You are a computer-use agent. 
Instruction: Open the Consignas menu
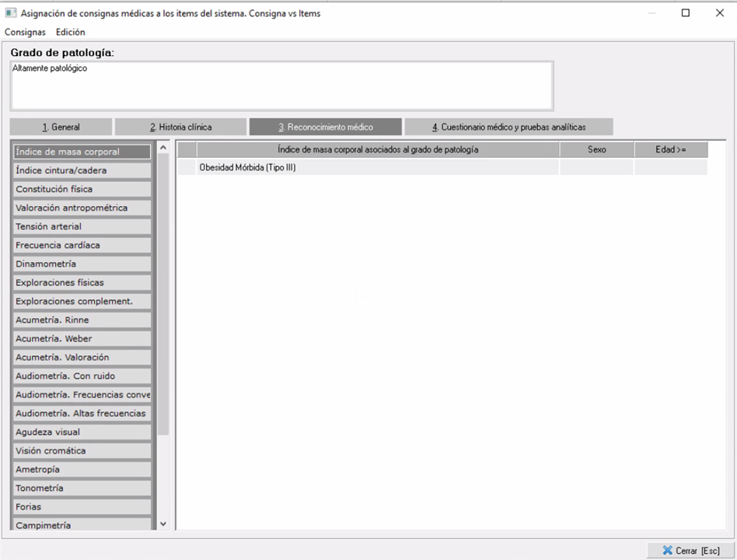(25, 32)
